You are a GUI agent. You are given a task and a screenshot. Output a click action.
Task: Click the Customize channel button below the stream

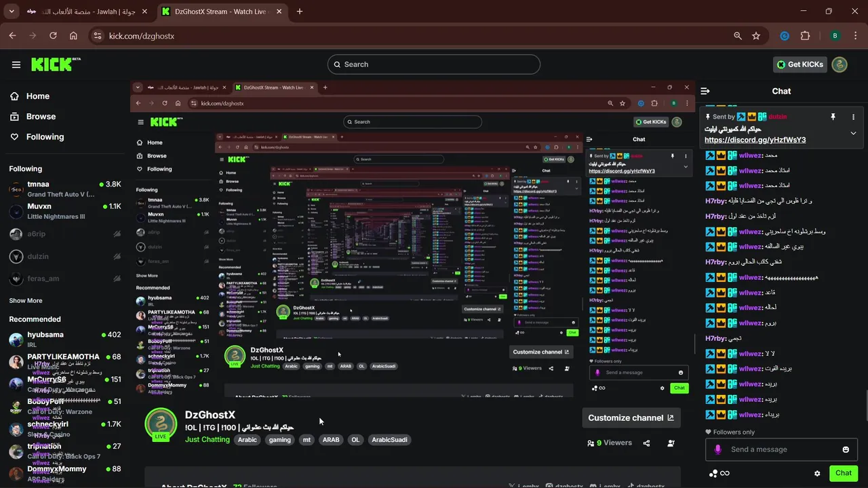(x=631, y=418)
